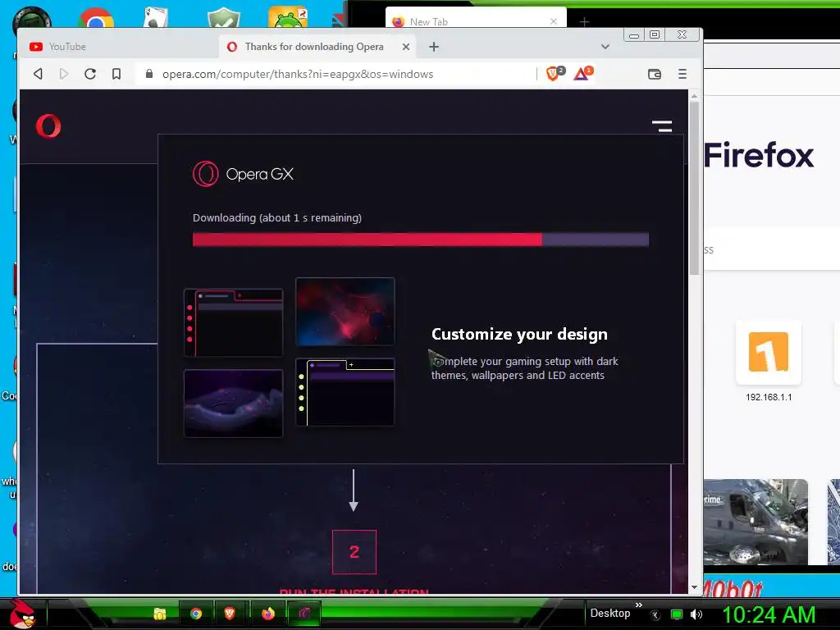Screen dimensions: 840x630
Task: Go back using Brave's back arrow
Action: (x=38, y=74)
